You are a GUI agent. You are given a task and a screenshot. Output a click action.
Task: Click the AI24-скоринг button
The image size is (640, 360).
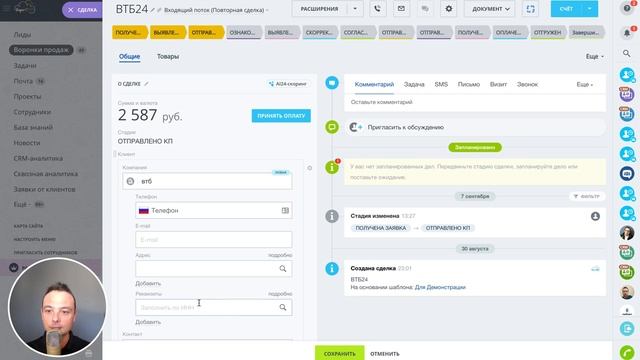pyautogui.click(x=288, y=84)
